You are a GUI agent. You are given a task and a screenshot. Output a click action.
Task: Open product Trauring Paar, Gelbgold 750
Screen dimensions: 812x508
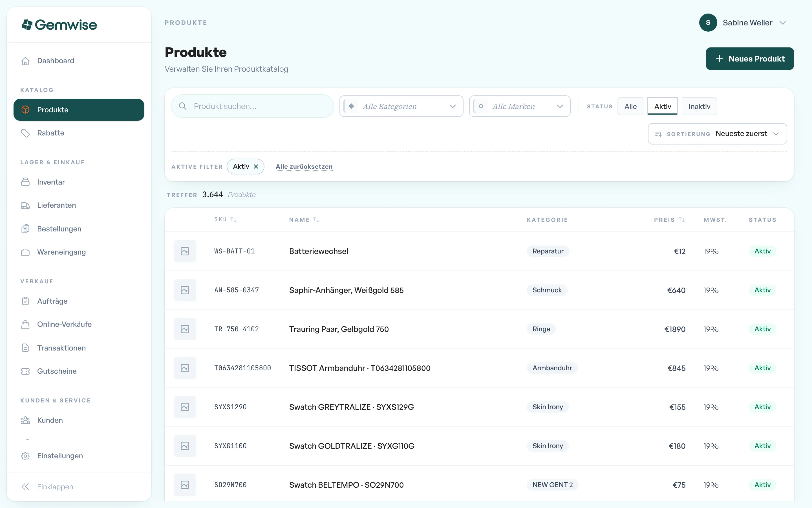tap(339, 329)
